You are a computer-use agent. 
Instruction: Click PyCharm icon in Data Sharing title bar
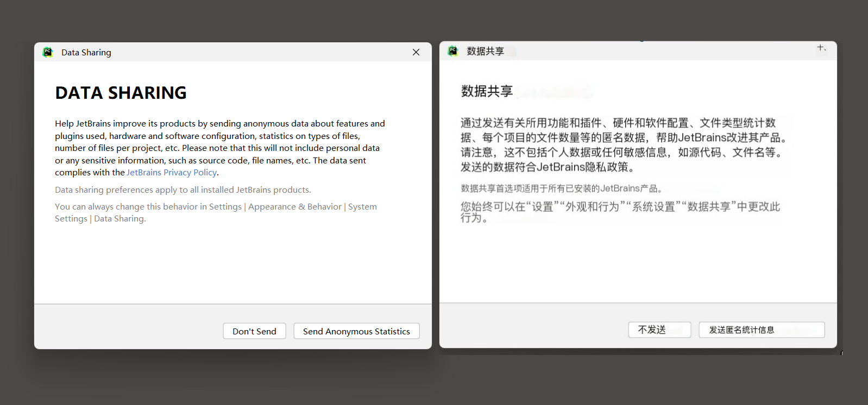coord(48,52)
